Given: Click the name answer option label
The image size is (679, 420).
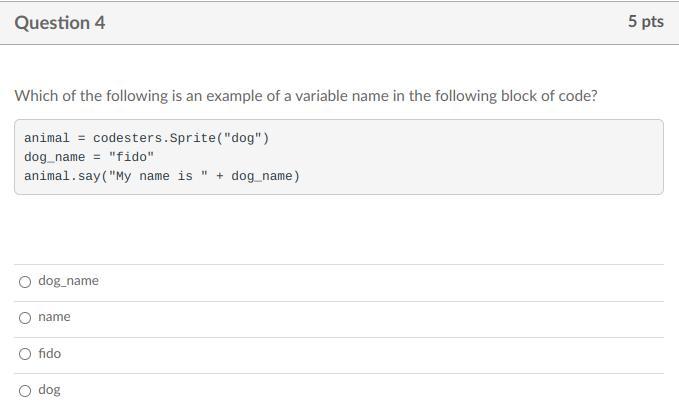Looking at the screenshot, I should click(x=54, y=317).
